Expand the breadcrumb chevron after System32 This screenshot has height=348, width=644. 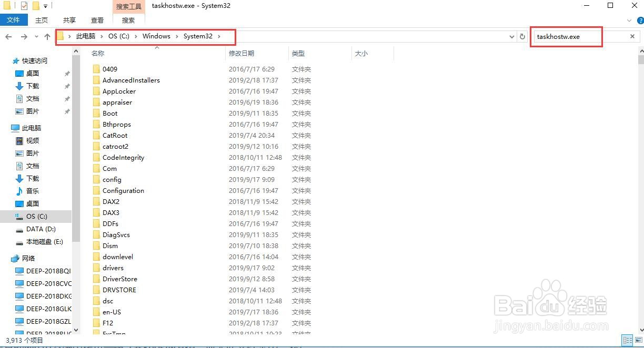(x=219, y=37)
